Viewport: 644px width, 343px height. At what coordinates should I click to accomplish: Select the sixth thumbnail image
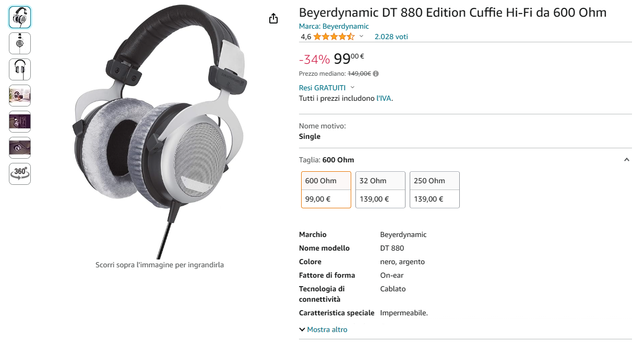click(20, 148)
